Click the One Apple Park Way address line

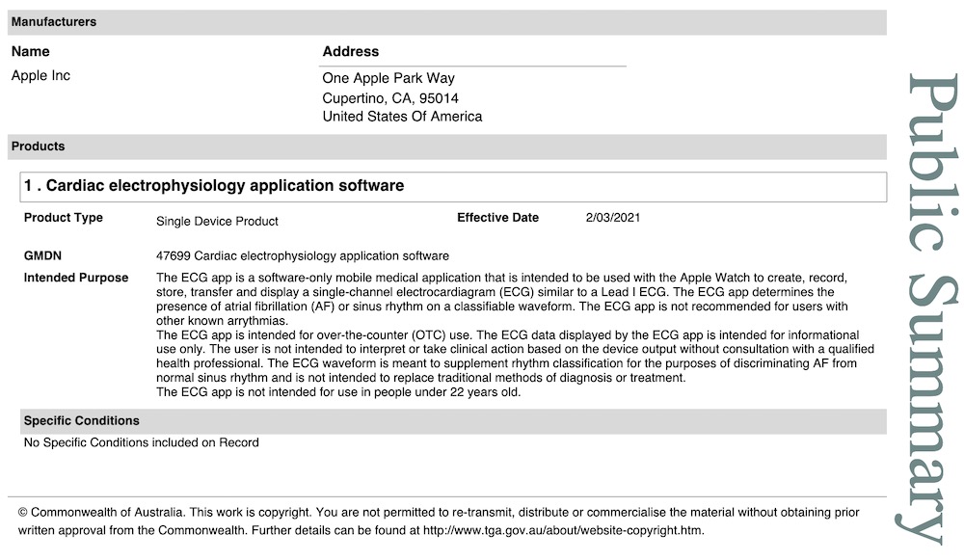(x=388, y=78)
